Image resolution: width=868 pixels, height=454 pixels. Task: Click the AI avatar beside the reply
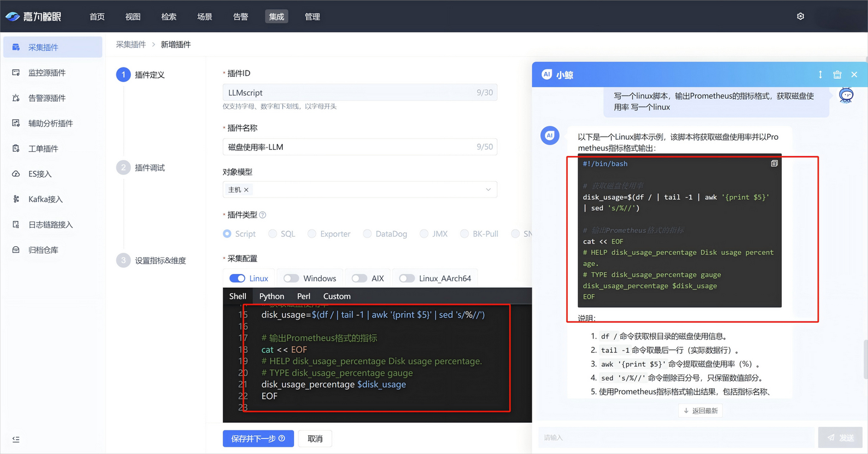click(550, 135)
